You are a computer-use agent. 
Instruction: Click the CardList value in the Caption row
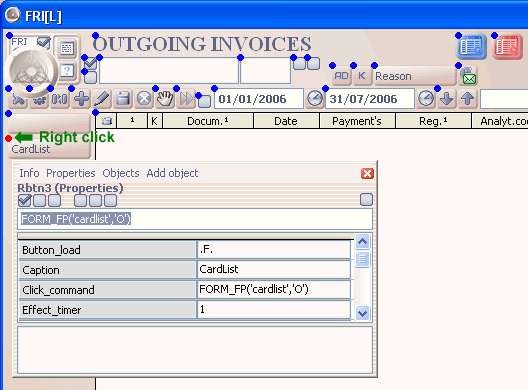274,269
